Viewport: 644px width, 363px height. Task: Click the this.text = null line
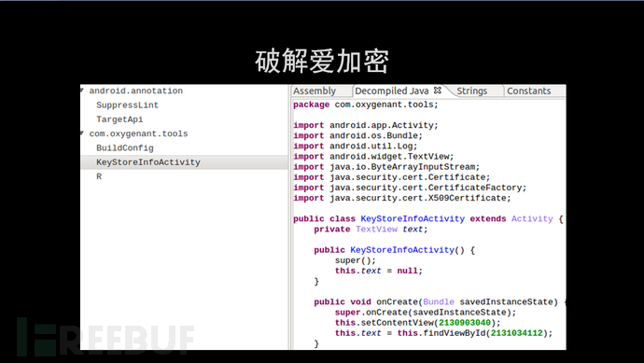point(379,271)
